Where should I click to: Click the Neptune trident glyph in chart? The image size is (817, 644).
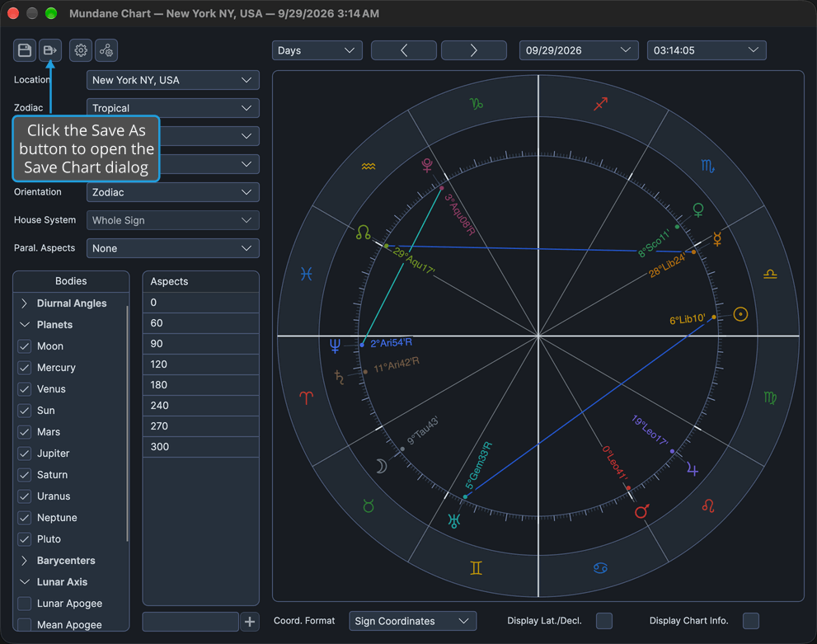click(335, 346)
